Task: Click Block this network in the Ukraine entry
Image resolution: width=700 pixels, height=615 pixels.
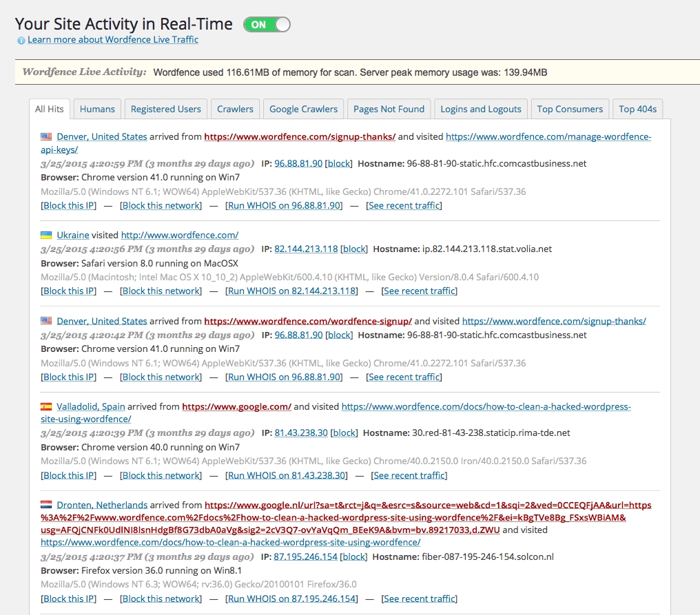Action: point(161,291)
